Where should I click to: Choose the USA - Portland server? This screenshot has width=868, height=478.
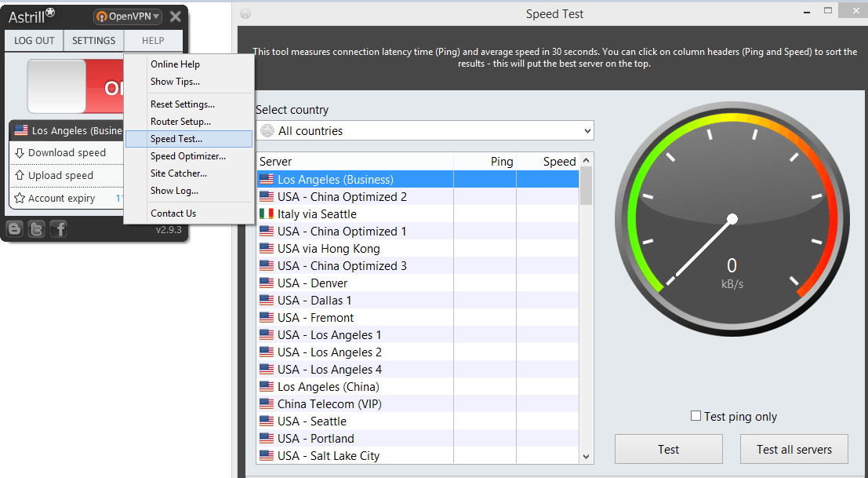(419, 438)
